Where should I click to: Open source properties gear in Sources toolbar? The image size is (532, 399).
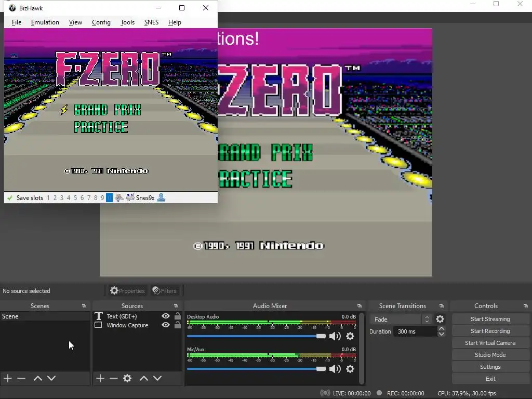(127, 378)
